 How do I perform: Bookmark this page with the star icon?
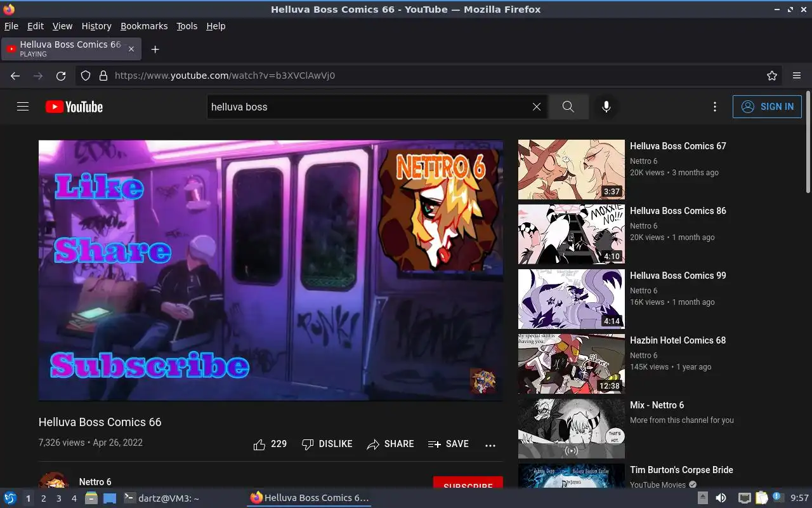pos(772,76)
